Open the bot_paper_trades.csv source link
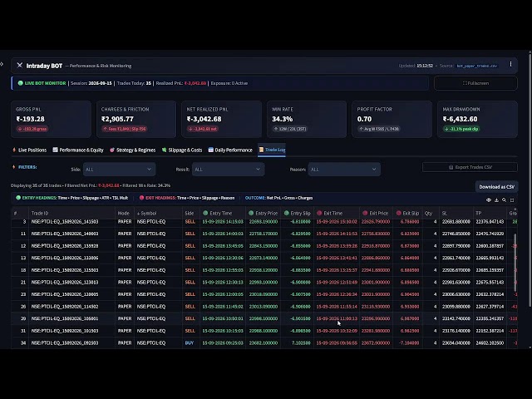This screenshot has height=399, width=532. 477,66
